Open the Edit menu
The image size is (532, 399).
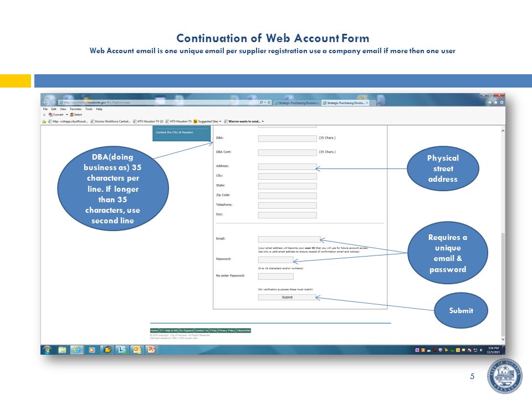coord(54,109)
